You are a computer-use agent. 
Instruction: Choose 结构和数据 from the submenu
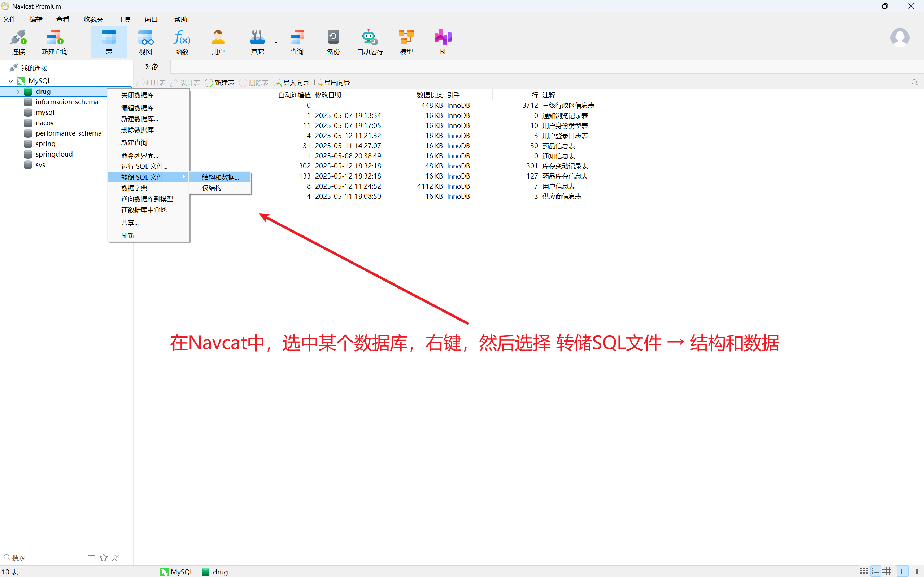(x=220, y=177)
